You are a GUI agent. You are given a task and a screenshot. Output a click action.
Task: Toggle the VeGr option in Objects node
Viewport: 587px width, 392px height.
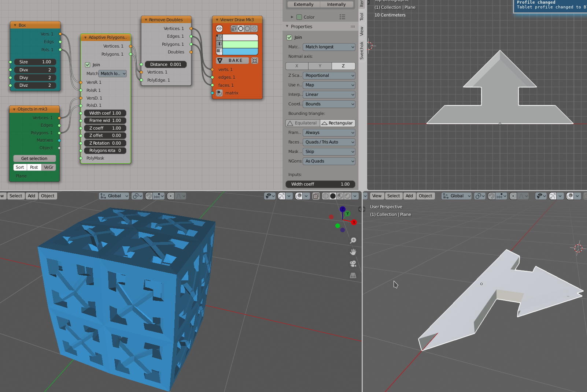point(49,167)
